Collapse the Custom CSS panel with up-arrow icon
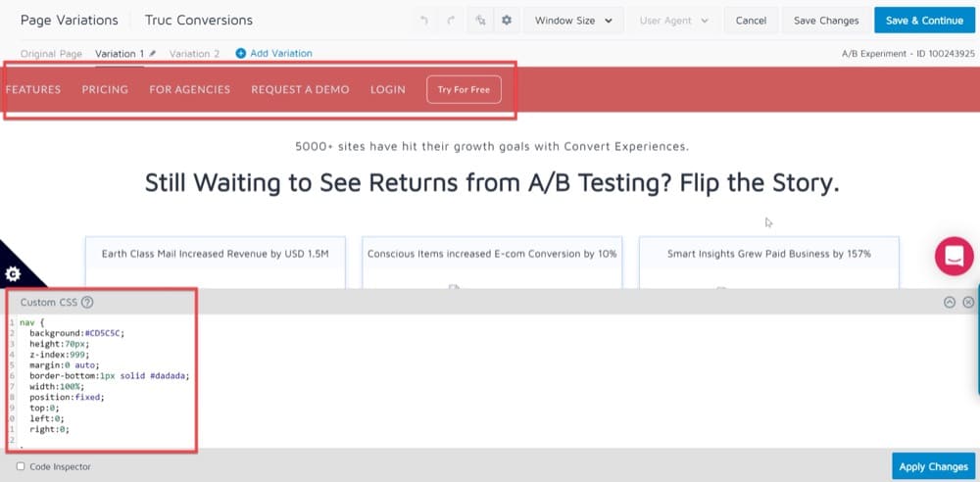Screen dimensions: 980x482 point(950,303)
